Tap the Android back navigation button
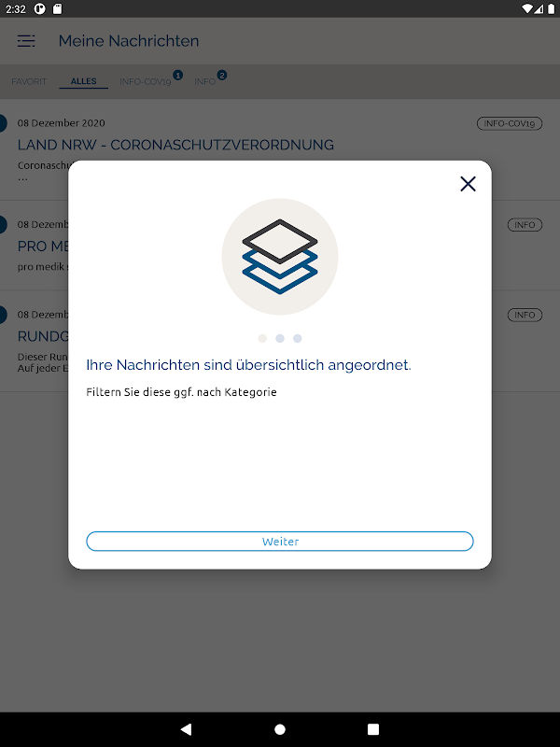The width and height of the screenshot is (560, 747). (186, 729)
